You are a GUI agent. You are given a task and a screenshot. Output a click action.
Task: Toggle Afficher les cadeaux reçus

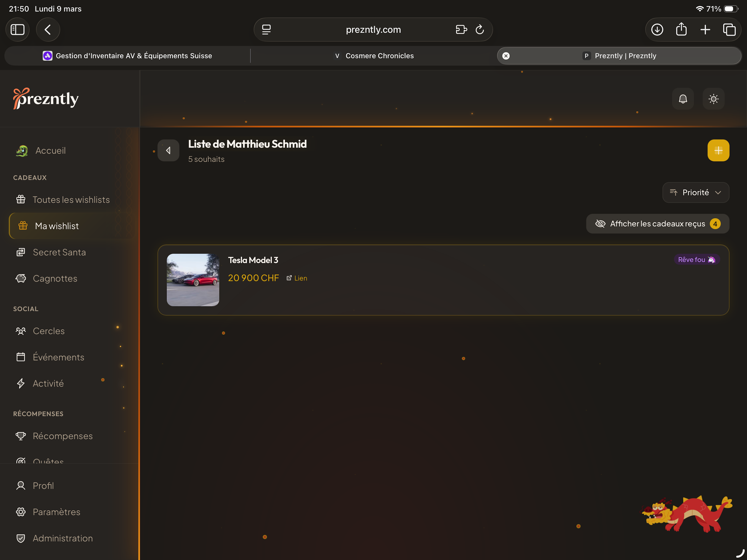coord(658,224)
